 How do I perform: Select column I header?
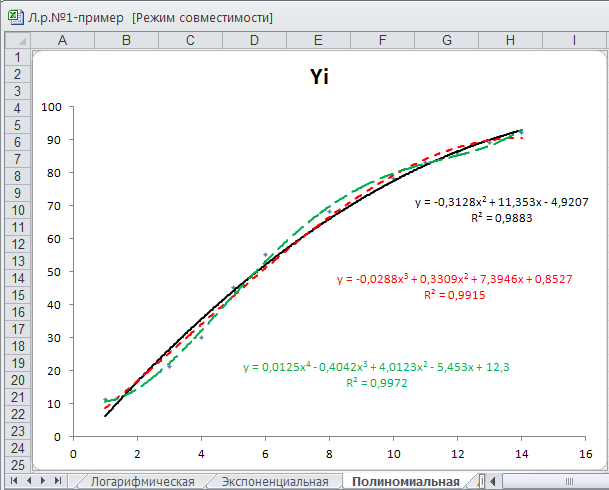pos(574,40)
